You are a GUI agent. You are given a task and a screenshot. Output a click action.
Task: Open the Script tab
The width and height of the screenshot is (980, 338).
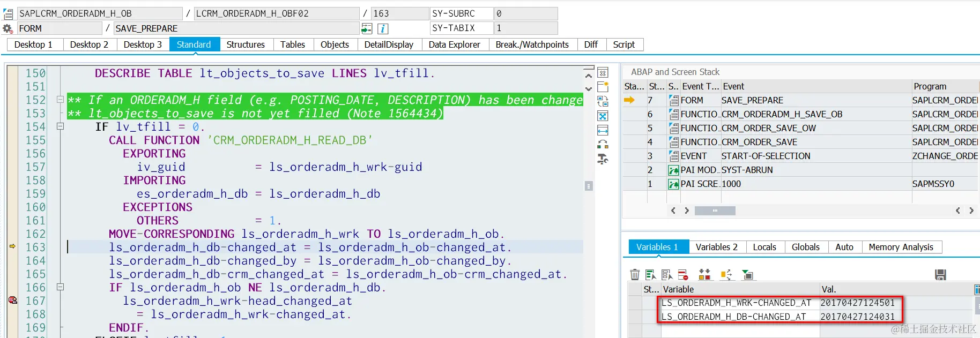pyautogui.click(x=624, y=44)
